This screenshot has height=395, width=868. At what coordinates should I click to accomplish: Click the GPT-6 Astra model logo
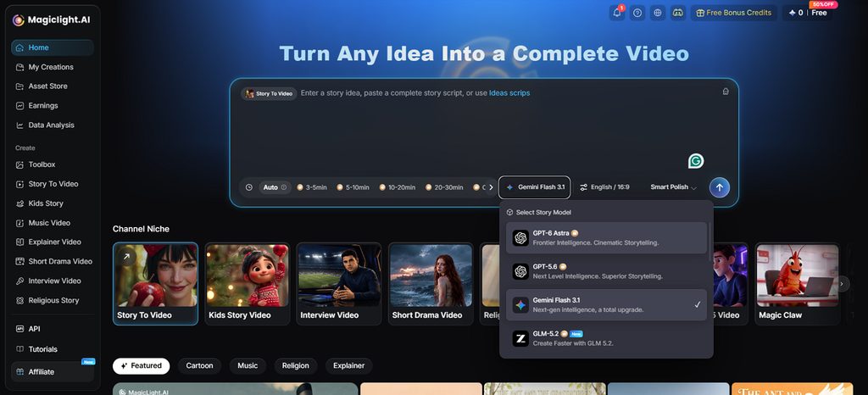click(x=520, y=238)
